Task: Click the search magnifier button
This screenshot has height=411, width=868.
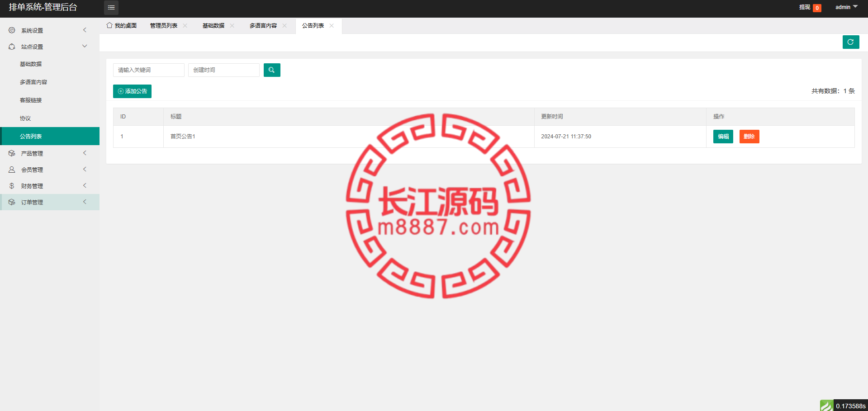Action: (272, 70)
